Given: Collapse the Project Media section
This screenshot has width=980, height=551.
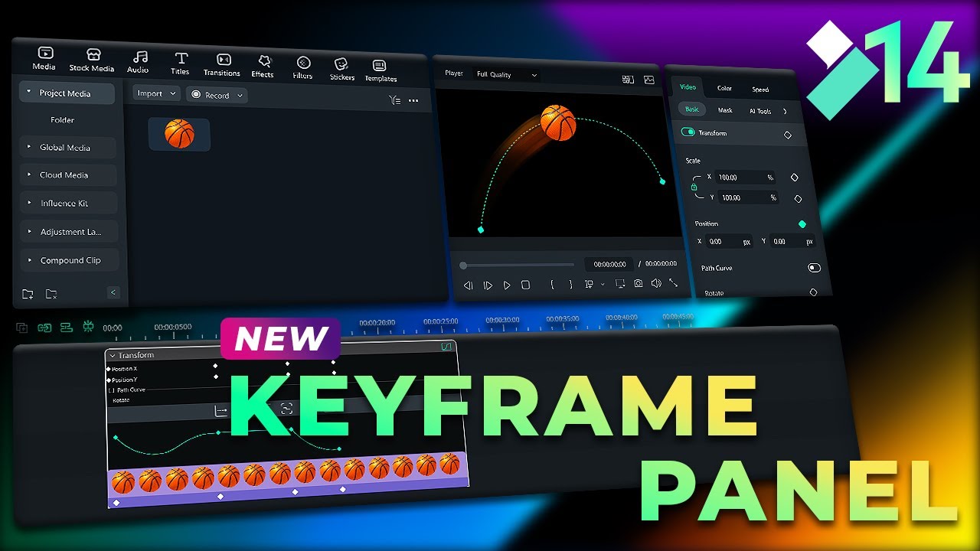Looking at the screenshot, I should pyautogui.click(x=29, y=93).
